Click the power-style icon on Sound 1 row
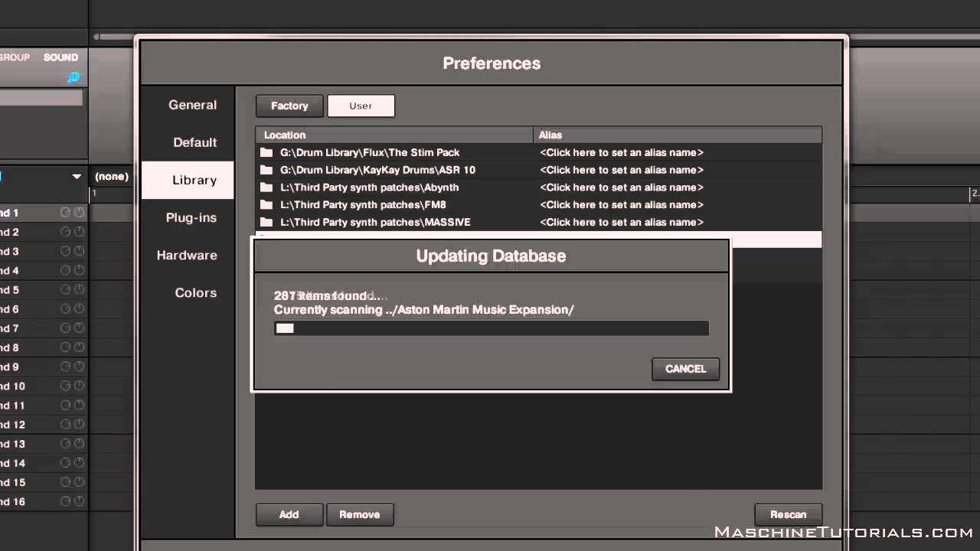The image size is (980, 551). click(x=79, y=213)
